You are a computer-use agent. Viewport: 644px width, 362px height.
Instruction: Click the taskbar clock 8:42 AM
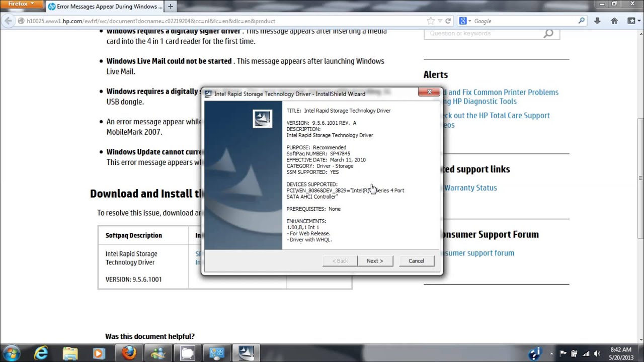click(x=620, y=353)
